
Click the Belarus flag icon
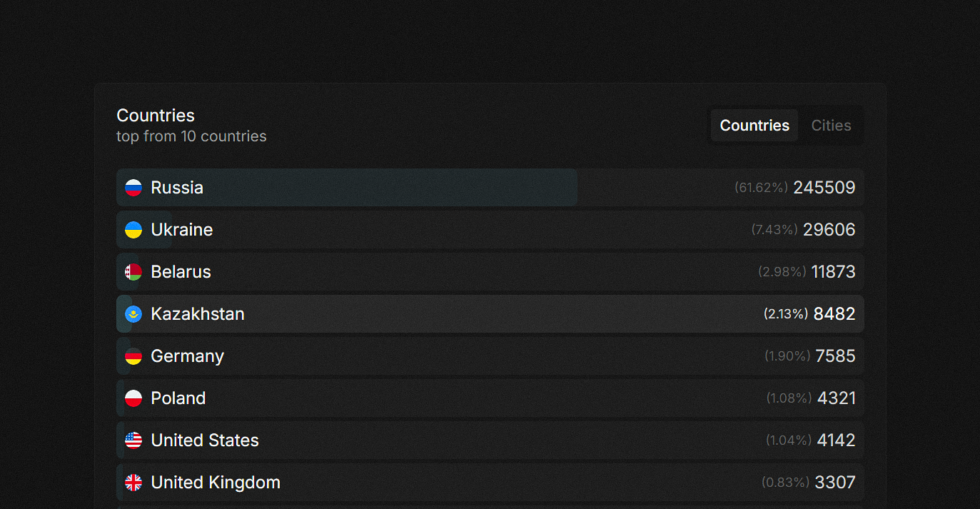click(133, 272)
